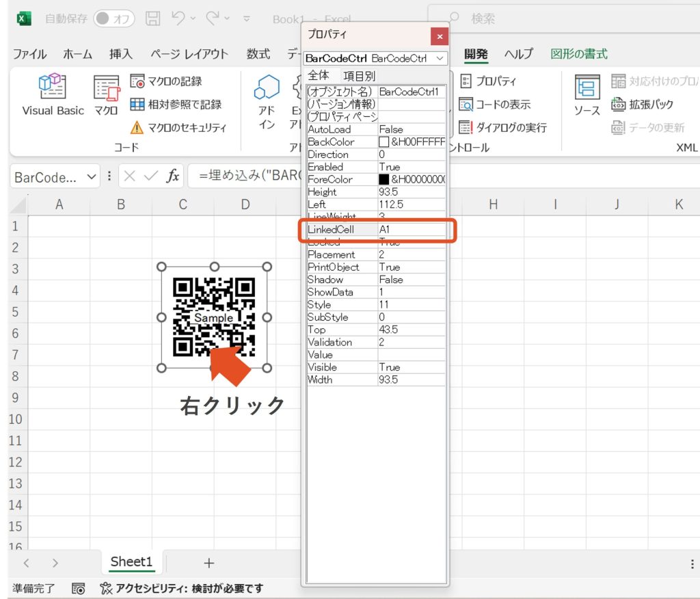Click コードの表示 to view code
700x599 pixels.
pyautogui.click(x=495, y=105)
